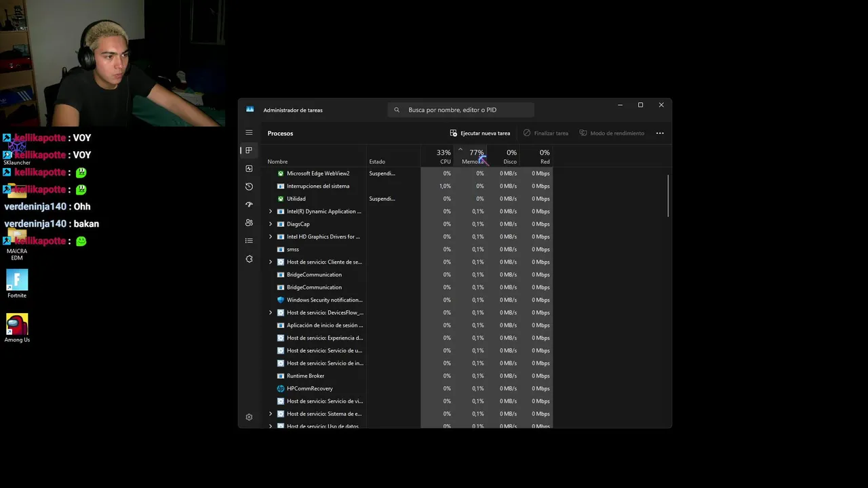The image size is (868, 488).
Task: Click Suspendi... status of Microsoft Edge WebView2
Action: click(x=382, y=174)
